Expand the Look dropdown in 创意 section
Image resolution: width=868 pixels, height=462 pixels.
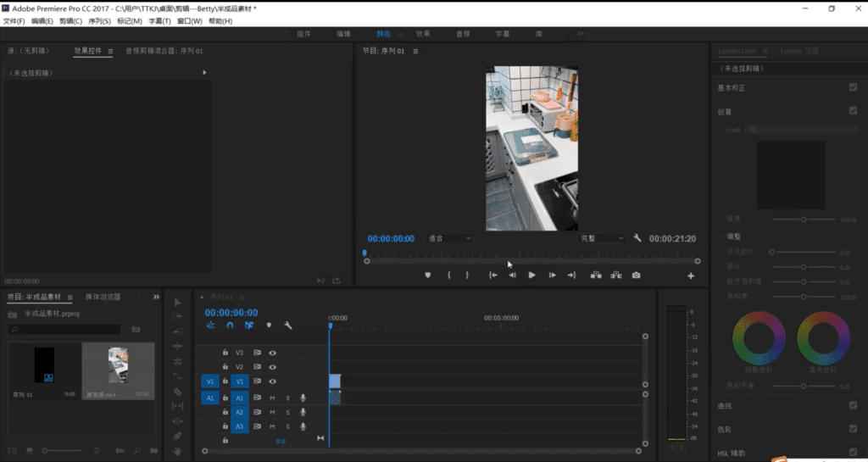pyautogui.click(x=802, y=129)
